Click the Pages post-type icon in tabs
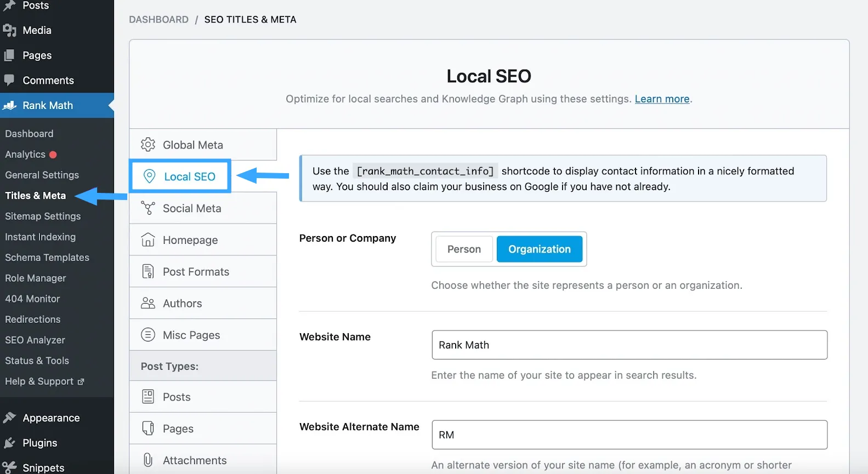The image size is (868, 474). pos(148,428)
